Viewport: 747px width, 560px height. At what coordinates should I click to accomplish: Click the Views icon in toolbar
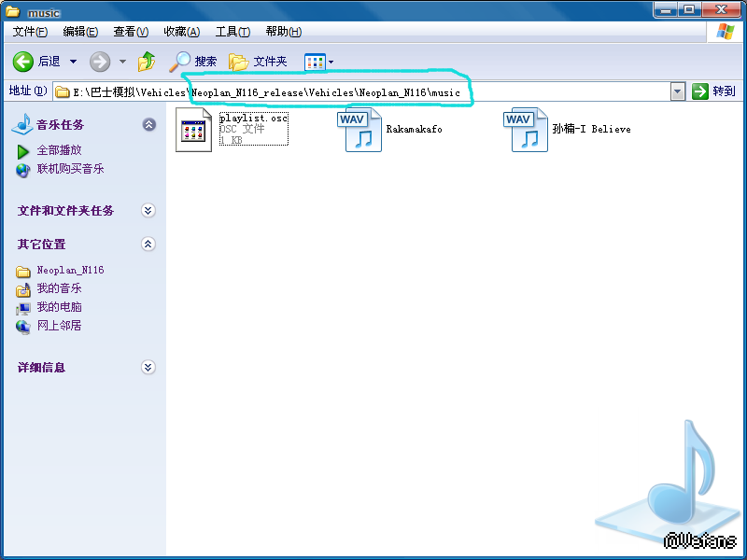(x=315, y=62)
